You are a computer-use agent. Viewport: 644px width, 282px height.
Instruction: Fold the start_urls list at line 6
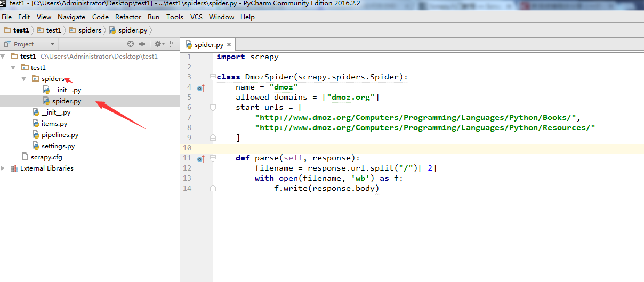pyautogui.click(x=213, y=107)
